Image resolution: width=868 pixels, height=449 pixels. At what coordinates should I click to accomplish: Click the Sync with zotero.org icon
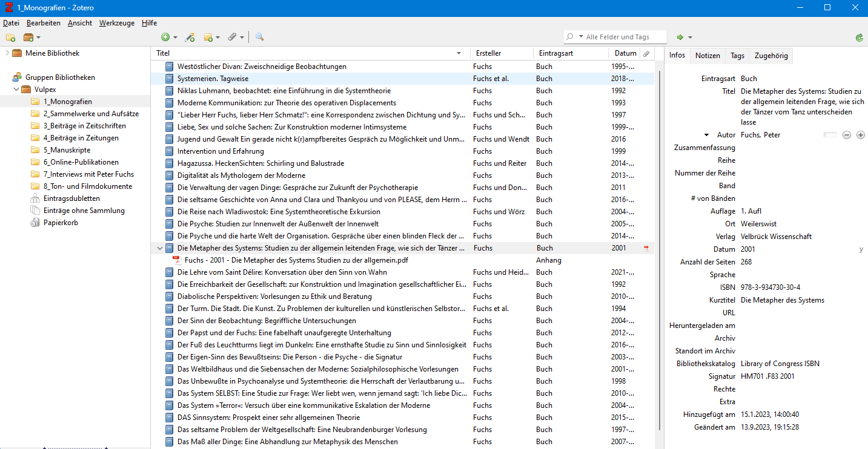859,38
